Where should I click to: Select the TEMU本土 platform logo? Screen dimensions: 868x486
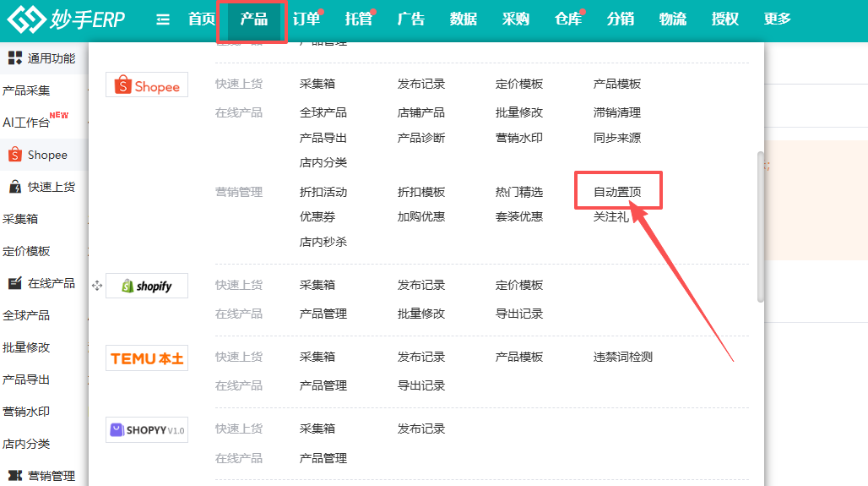[147, 358]
